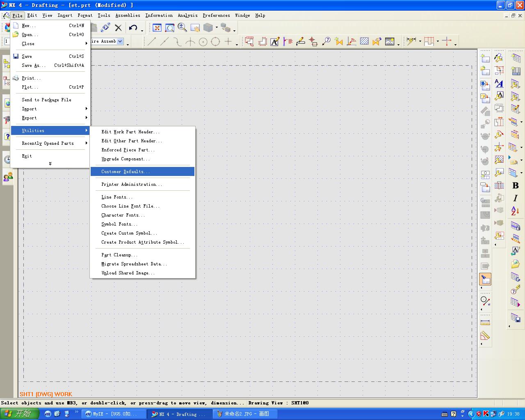
Task: Select Edit Work Part Header
Action: point(143,132)
